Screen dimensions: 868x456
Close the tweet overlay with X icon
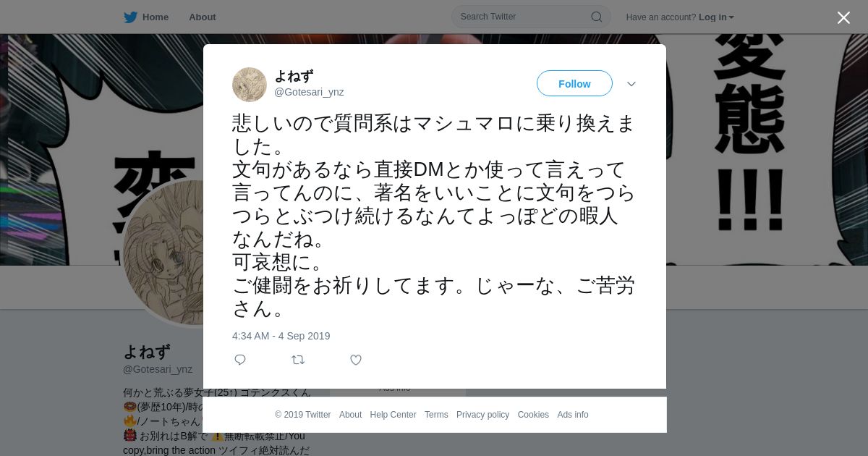[843, 17]
